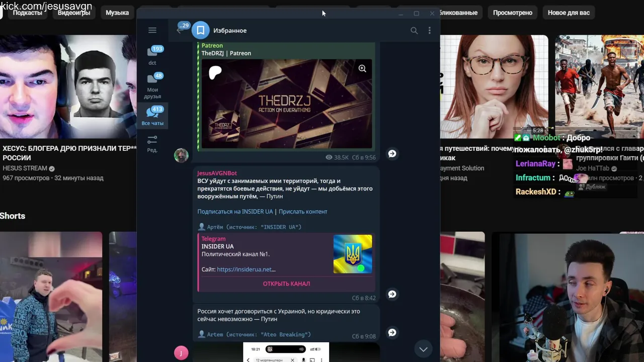Open the three-dot chat options menu
644x362 pixels.
(x=429, y=31)
